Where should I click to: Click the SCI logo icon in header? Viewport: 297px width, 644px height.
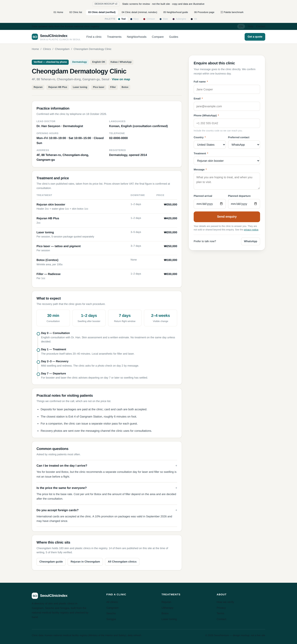point(35,37)
